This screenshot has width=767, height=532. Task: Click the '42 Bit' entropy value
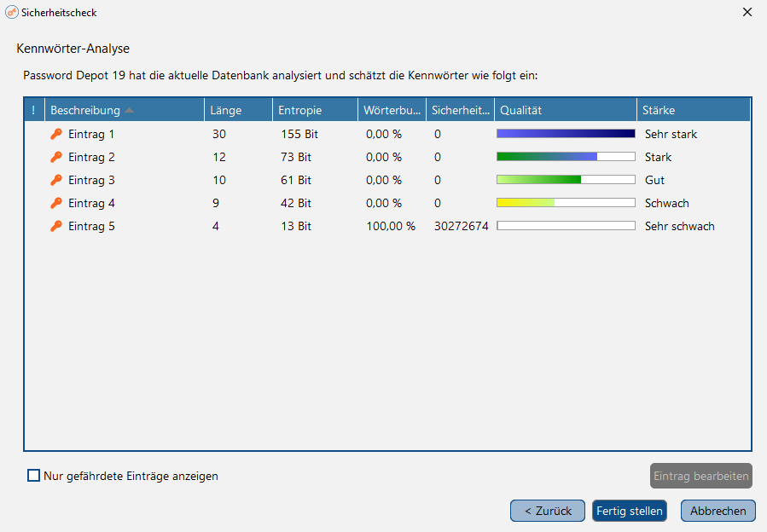[296, 203]
